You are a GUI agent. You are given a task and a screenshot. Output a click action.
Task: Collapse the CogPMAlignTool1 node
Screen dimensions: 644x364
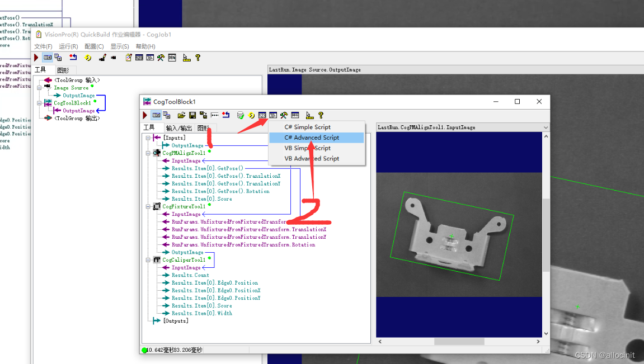tap(148, 153)
